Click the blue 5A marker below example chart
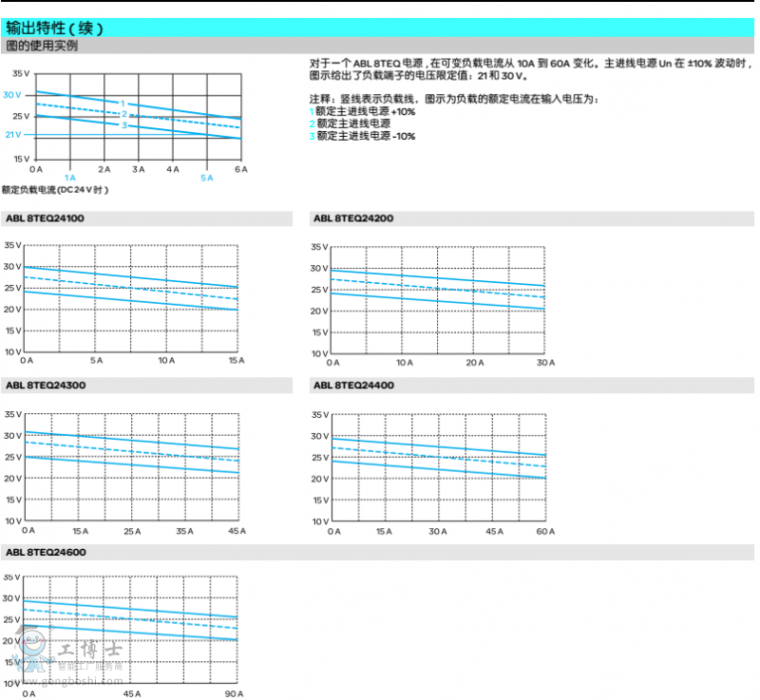 coord(206,178)
